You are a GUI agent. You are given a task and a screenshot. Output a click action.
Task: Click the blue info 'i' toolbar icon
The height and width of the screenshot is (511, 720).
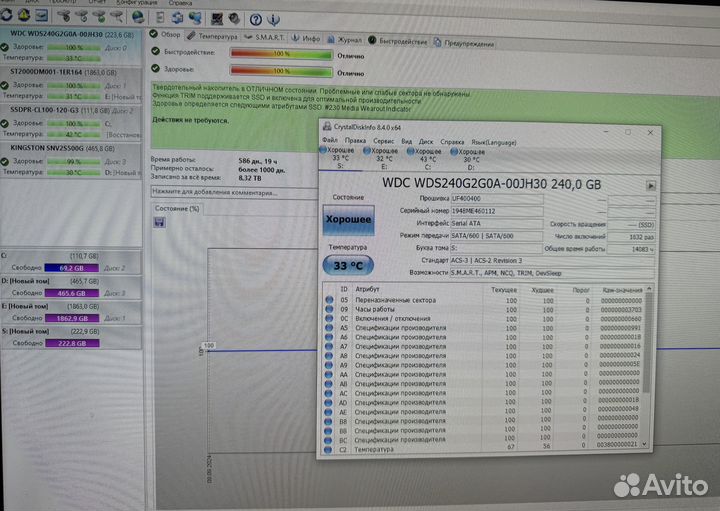pos(273,20)
